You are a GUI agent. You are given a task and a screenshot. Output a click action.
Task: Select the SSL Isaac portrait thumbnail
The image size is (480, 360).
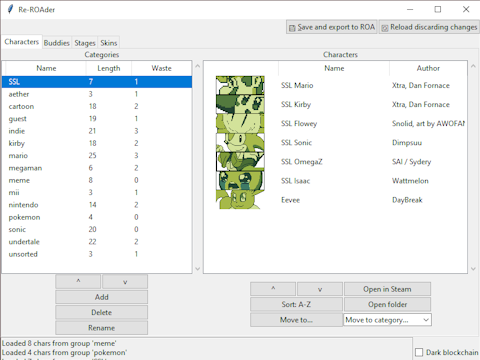pyautogui.click(x=240, y=181)
